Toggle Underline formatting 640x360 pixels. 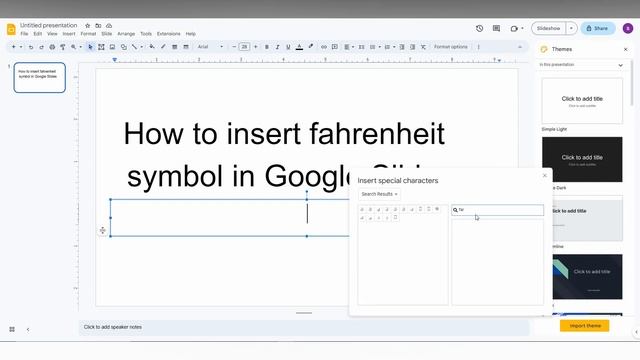(288, 47)
